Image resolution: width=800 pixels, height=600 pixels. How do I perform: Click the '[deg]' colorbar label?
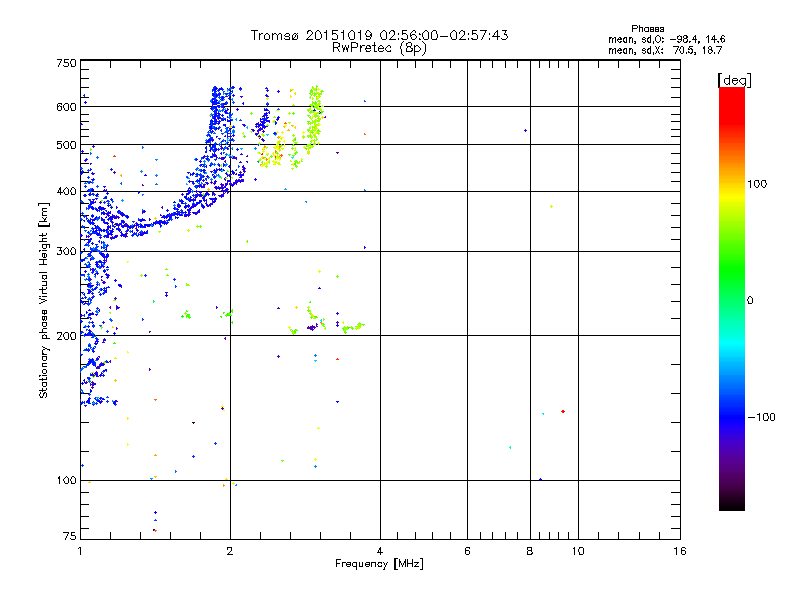pos(734,80)
